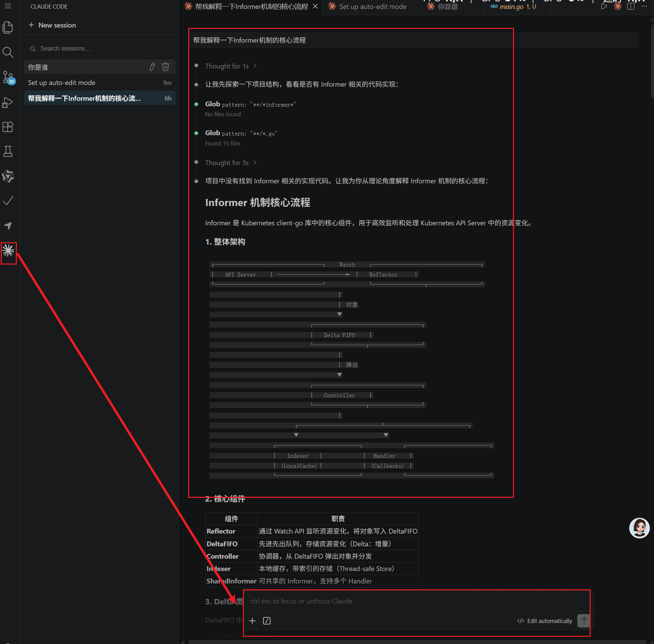
Task: Rename the 你是谁 session with pencil icon
Action: 152,67
